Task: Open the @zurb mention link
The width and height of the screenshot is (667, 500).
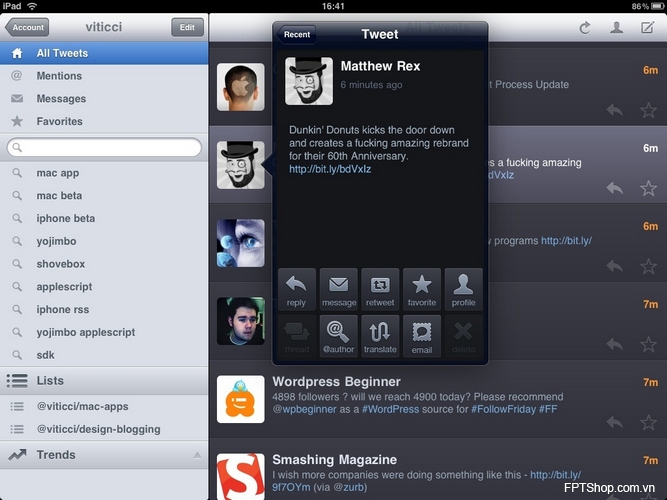Action: [348, 487]
